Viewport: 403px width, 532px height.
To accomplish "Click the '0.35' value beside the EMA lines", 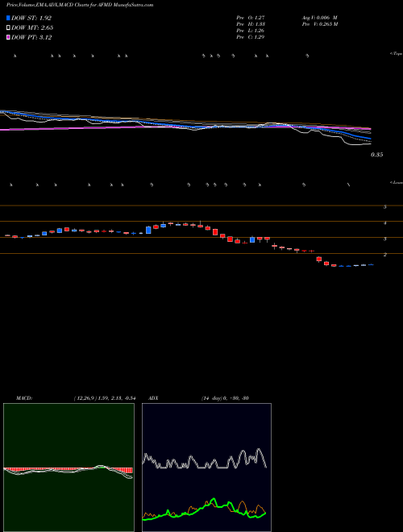I will [x=376, y=155].
